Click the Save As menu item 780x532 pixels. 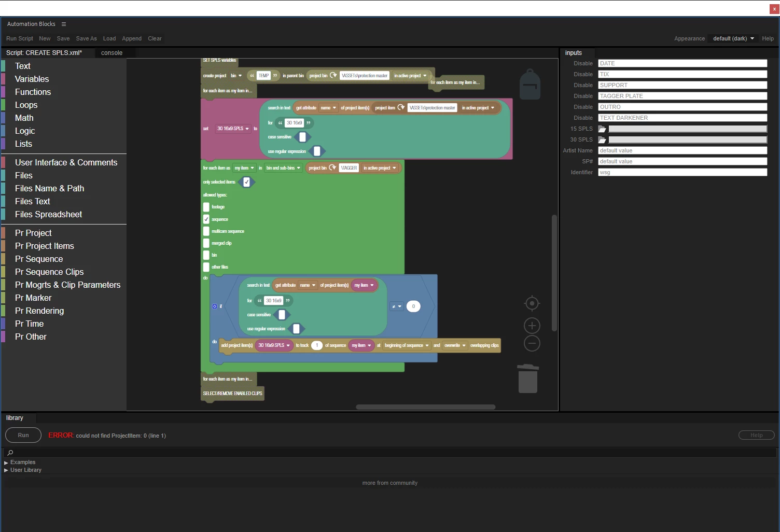86,38
